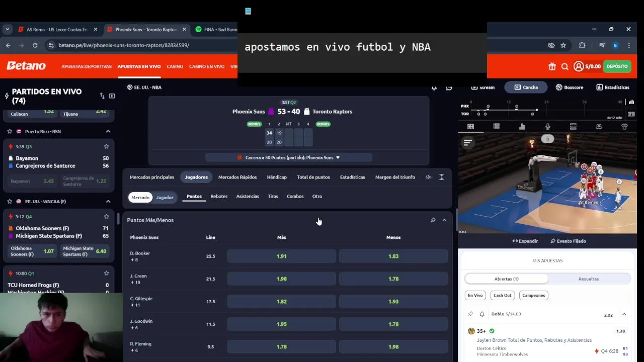The width and height of the screenshot is (644, 362).
Task: Click the match timeline progress marker
Action: coord(537,110)
